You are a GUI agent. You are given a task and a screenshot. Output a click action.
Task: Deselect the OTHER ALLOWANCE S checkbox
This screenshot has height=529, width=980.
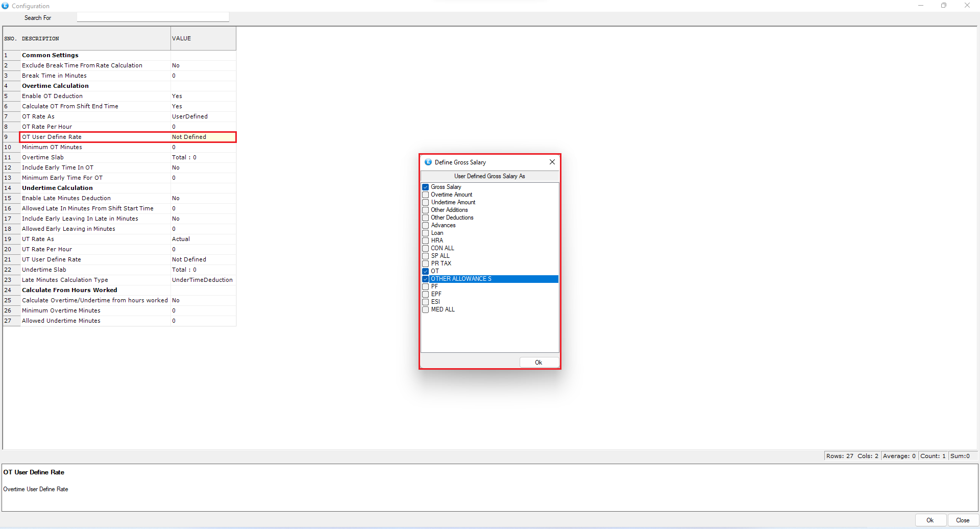click(x=426, y=279)
